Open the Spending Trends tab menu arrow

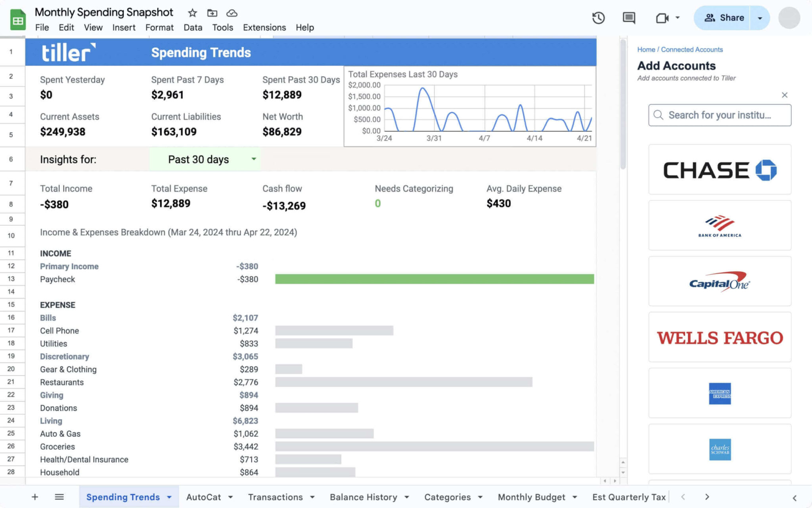pos(169,496)
